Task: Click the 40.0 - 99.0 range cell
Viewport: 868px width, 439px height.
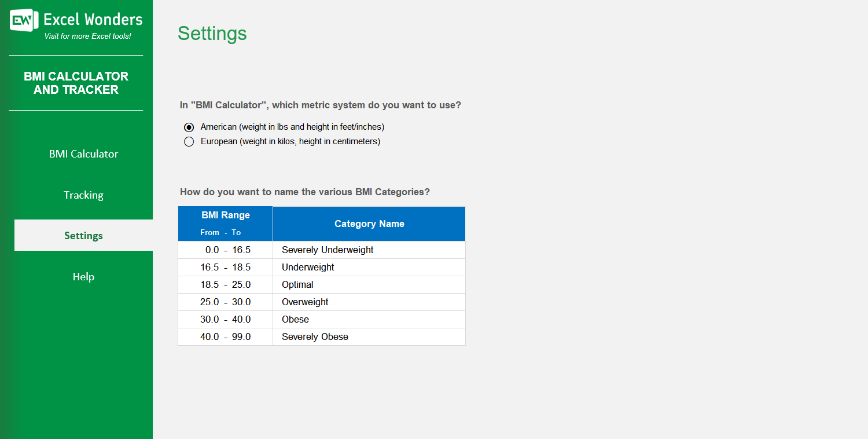Action: click(225, 336)
